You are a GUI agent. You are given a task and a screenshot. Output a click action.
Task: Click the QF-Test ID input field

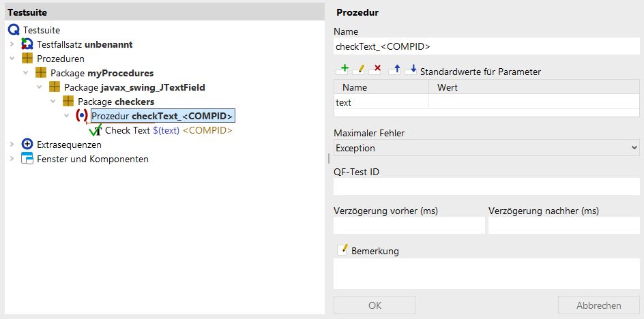[486, 186]
